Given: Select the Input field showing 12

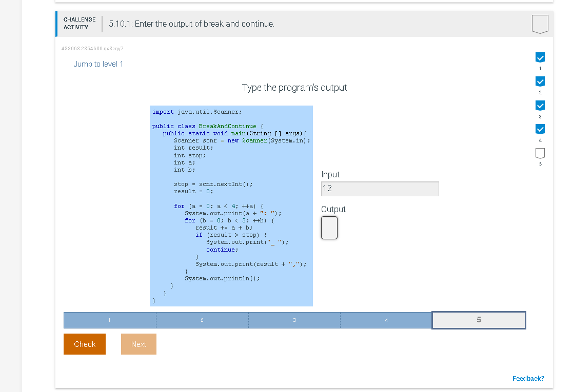Looking at the screenshot, I should point(380,189).
